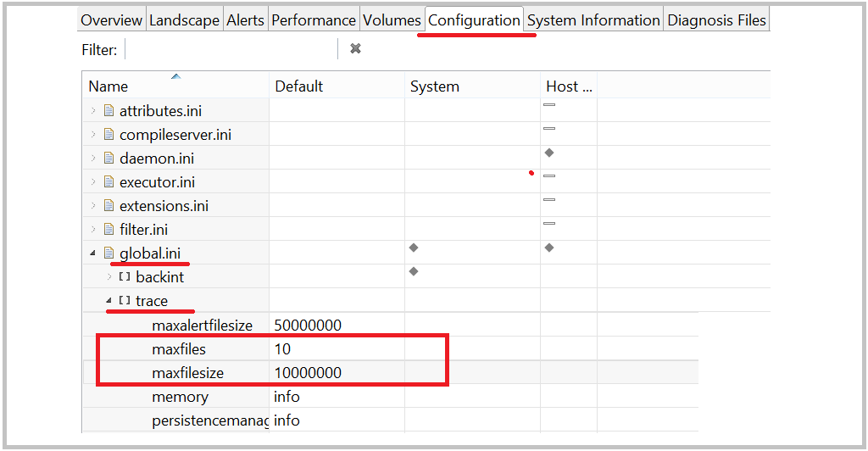868x451 pixels.
Task: Click the host diamond marker for global.ini
Action: coord(549,248)
